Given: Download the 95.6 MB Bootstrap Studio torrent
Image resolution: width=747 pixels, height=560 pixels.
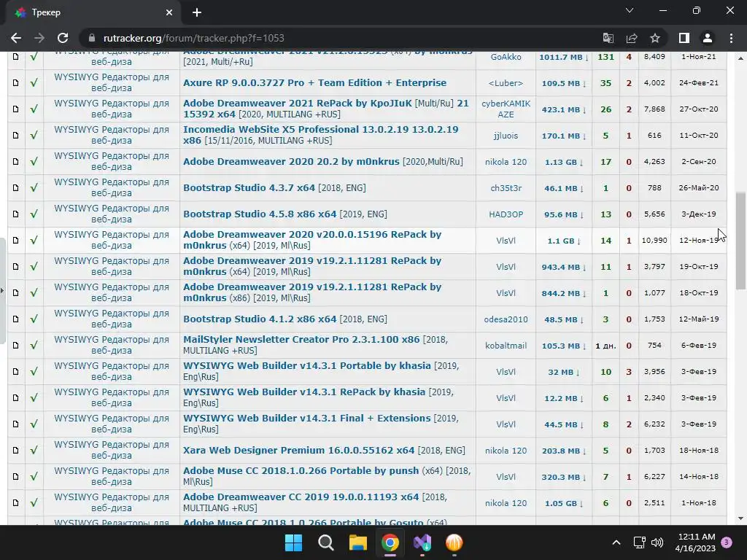Looking at the screenshot, I should coord(564,214).
